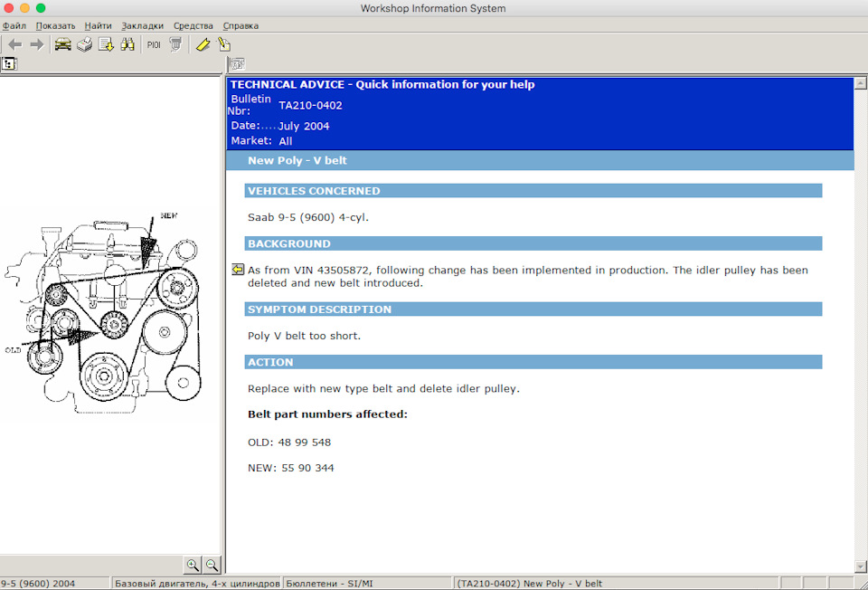The width and height of the screenshot is (868, 590).
Task: Click the status bar entry 'Бюллетени - SI/MI'
Action: tap(368, 584)
